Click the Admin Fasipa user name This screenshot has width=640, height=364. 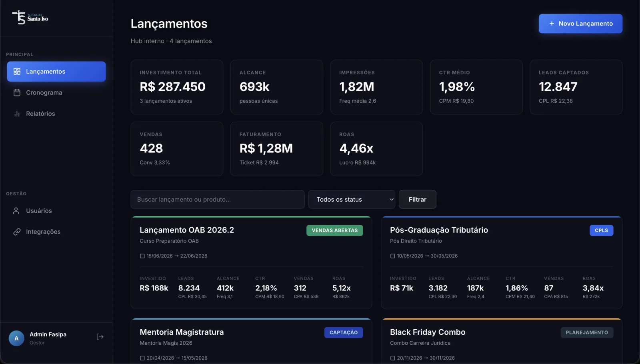coord(48,335)
